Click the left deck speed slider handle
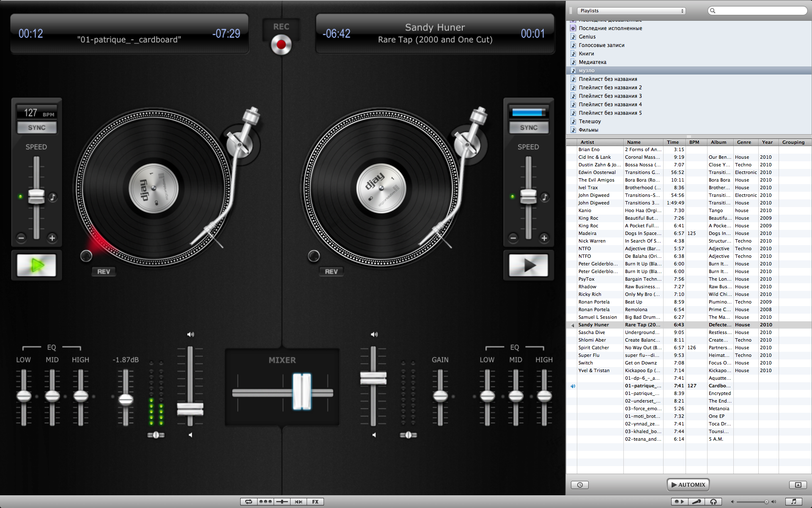The image size is (812, 508). click(x=36, y=197)
